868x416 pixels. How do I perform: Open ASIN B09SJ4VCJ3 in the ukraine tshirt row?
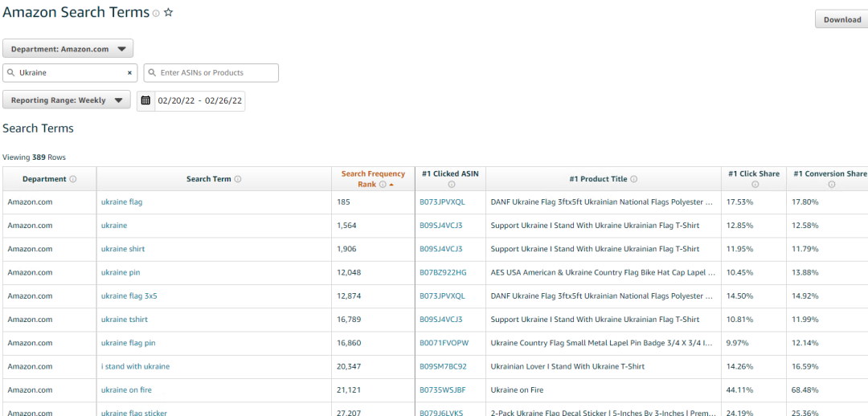click(441, 320)
